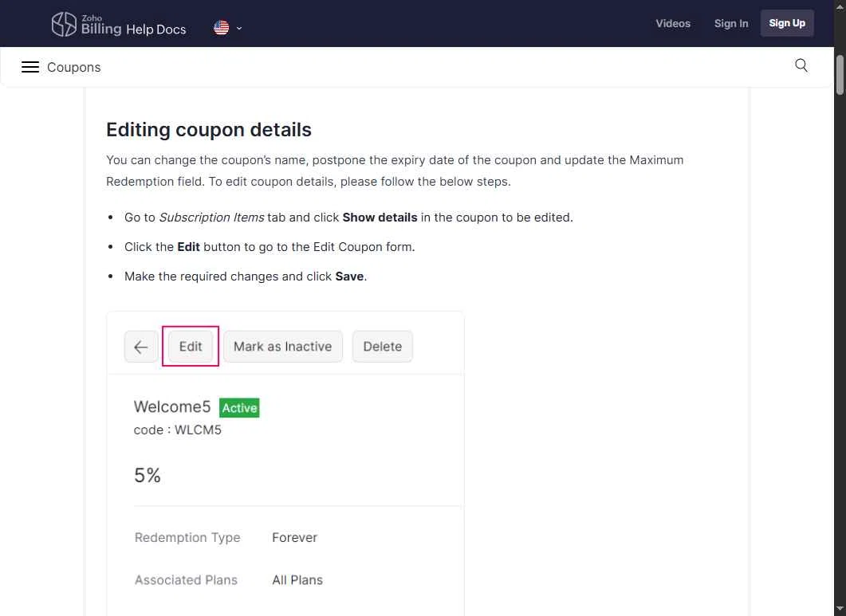
Task: Click the Coupons page title
Action: (x=74, y=67)
